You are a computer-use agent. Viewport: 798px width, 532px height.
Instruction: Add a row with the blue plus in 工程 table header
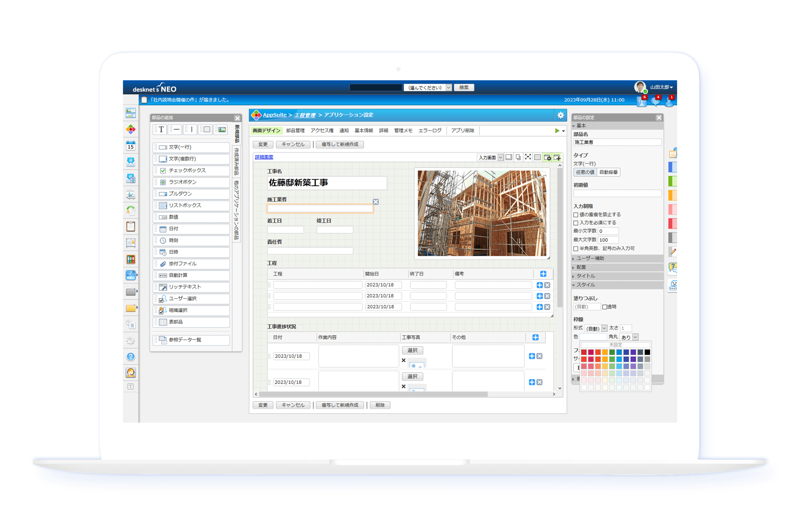543,274
